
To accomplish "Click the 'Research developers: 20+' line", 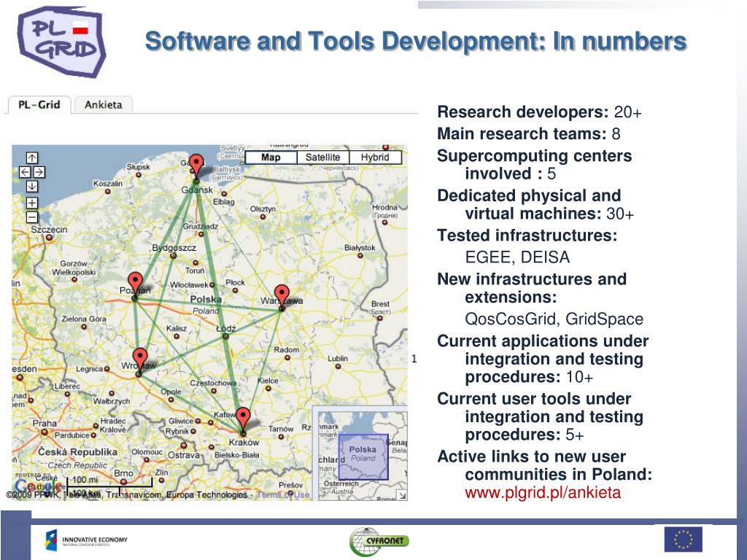I will coord(539,112).
